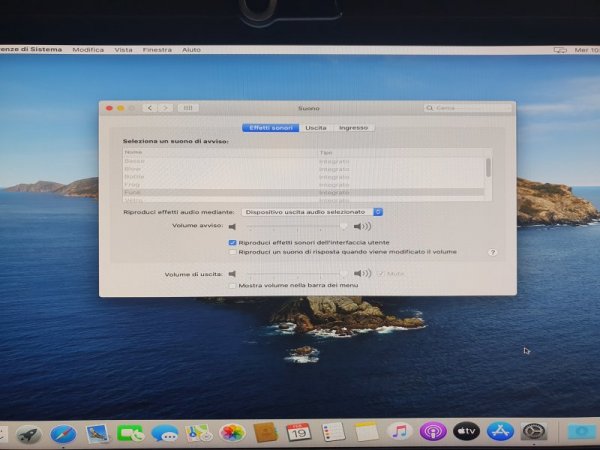Select the Bottle alert sound
This screenshot has width=600, height=450.
point(303,177)
